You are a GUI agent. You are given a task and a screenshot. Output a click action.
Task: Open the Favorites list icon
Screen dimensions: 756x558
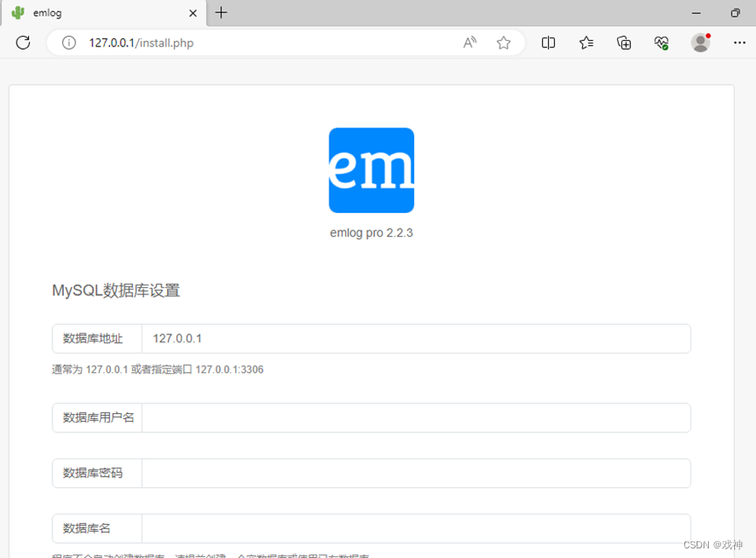pos(586,42)
